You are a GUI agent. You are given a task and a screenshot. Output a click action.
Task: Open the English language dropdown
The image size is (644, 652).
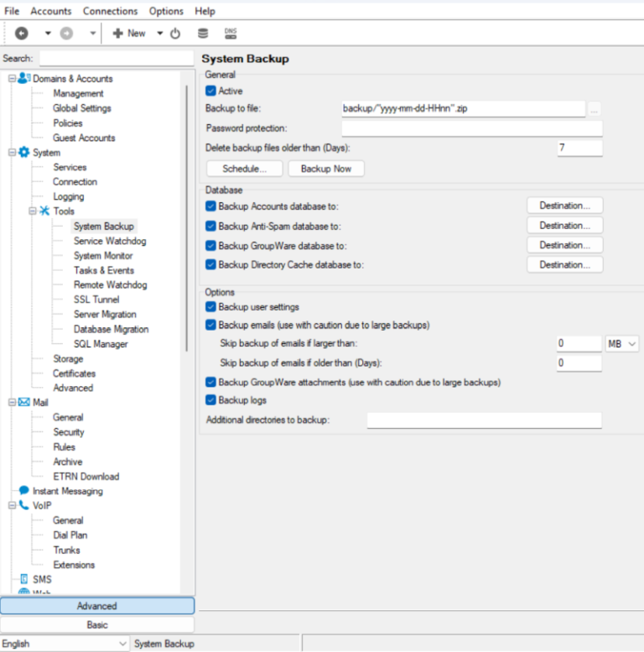65,644
